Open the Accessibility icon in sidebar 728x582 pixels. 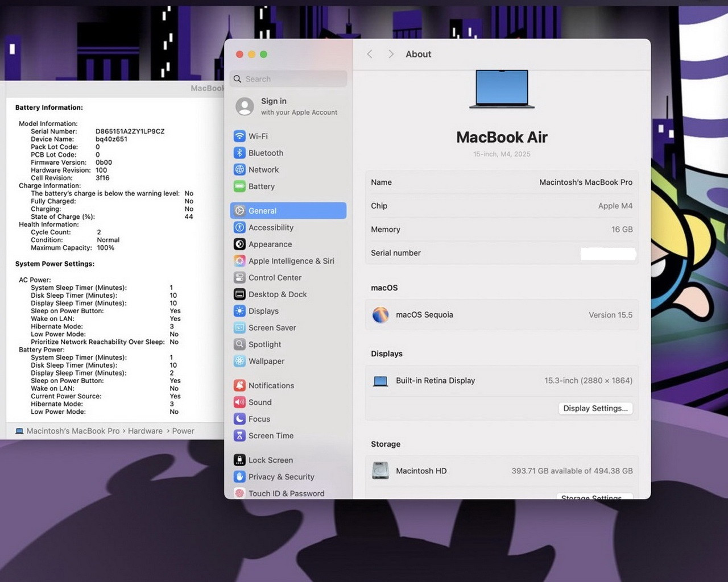tap(239, 227)
